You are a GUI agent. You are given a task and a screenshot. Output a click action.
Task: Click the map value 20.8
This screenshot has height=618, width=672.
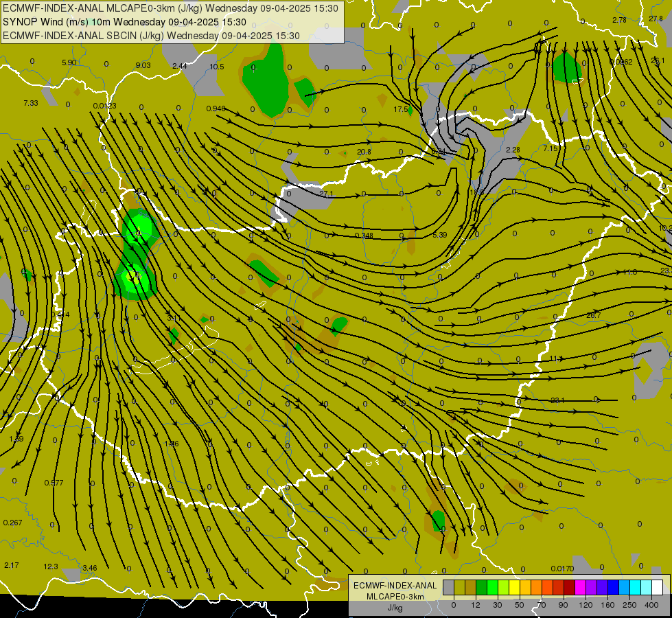click(364, 152)
